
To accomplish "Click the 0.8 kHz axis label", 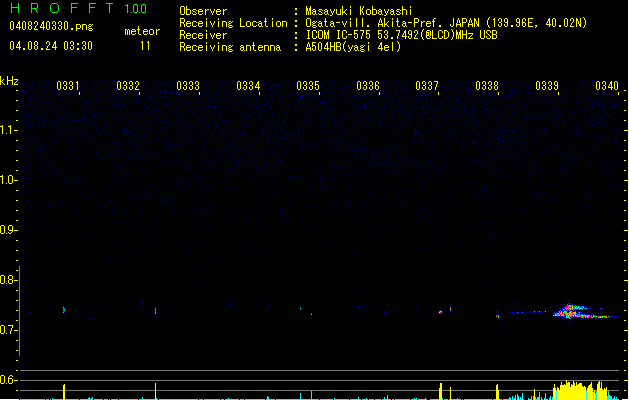I will (x=8, y=280).
